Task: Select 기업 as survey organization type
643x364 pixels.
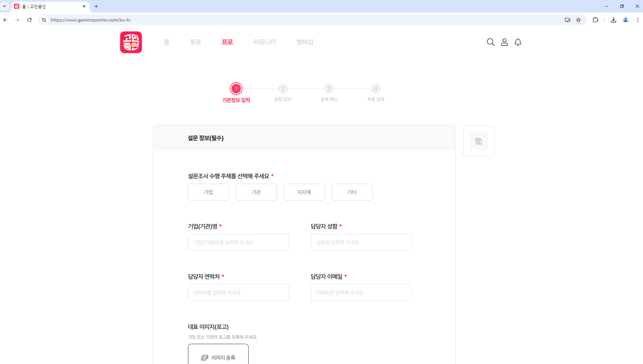Action: (x=208, y=192)
